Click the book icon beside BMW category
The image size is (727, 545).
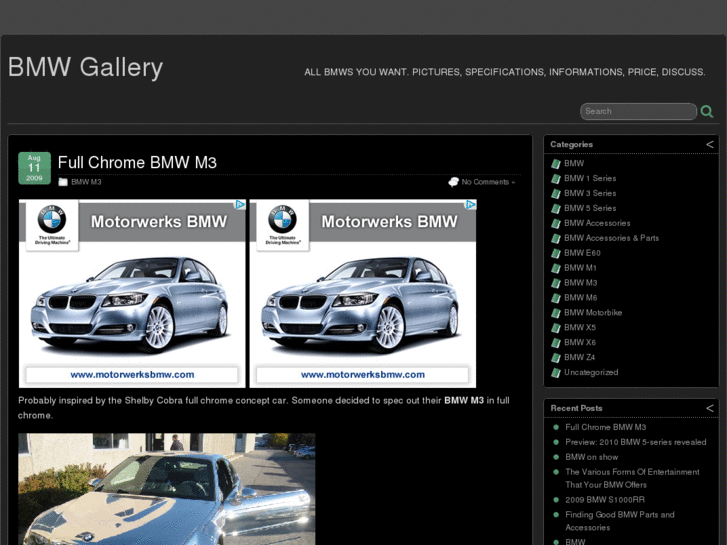556,164
